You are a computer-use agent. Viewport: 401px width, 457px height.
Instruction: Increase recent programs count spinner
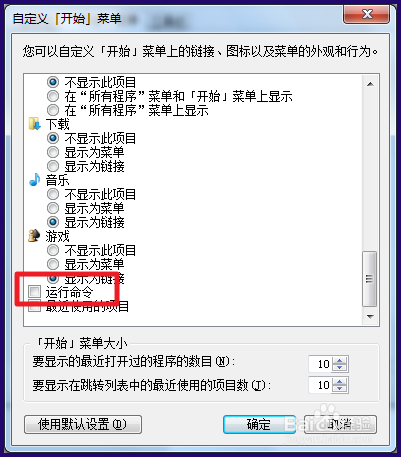coord(340,360)
